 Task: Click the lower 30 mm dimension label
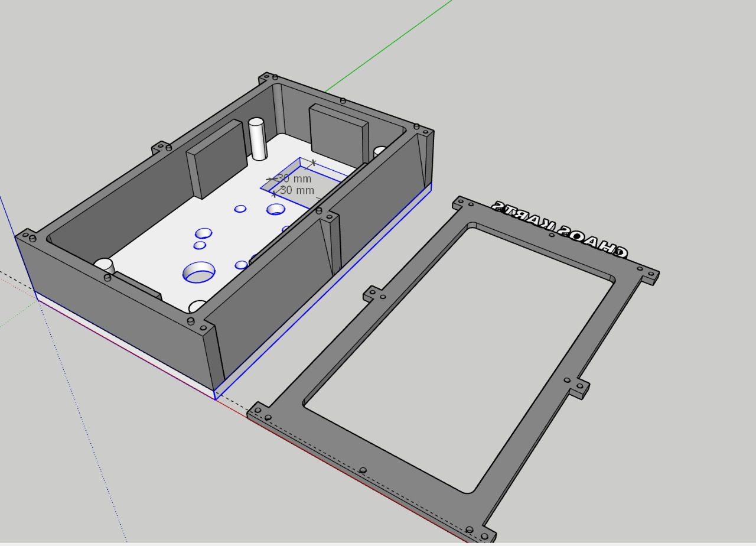(297, 190)
